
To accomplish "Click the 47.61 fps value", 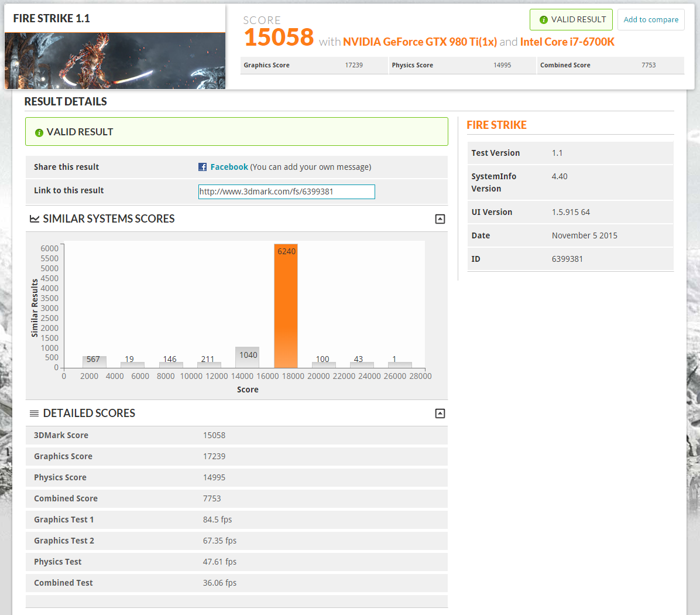I will [x=219, y=562].
